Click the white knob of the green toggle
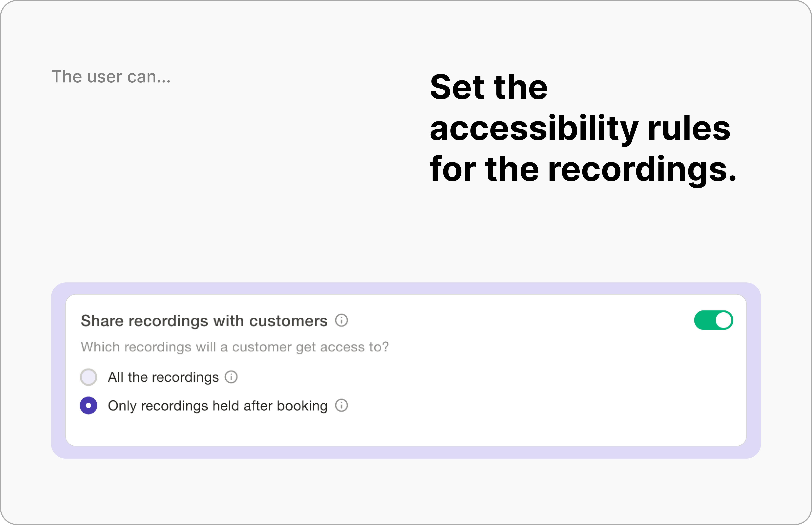Screen dimensions: 812x525 pyautogui.click(x=723, y=320)
